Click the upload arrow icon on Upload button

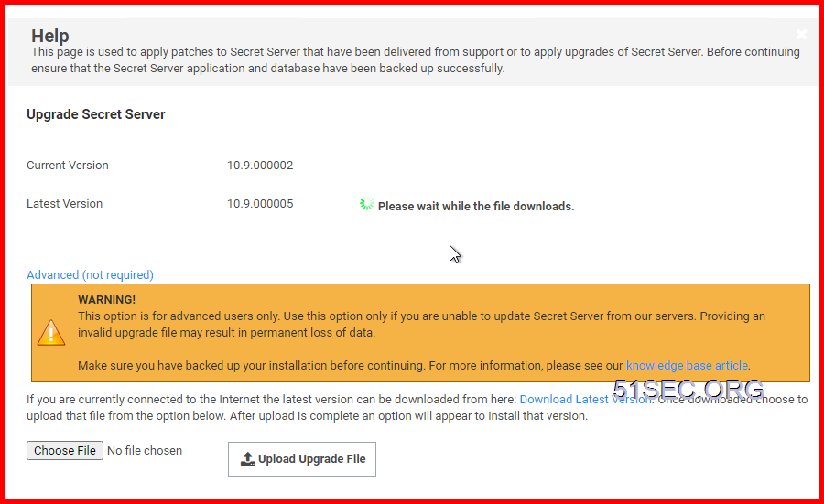(x=247, y=459)
